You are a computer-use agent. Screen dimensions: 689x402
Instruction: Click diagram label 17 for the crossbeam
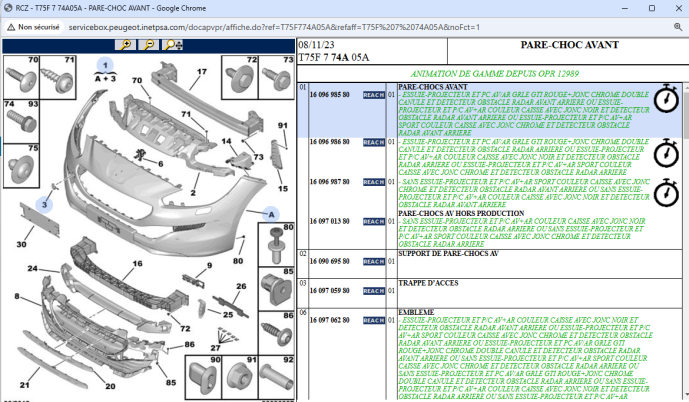click(x=202, y=72)
